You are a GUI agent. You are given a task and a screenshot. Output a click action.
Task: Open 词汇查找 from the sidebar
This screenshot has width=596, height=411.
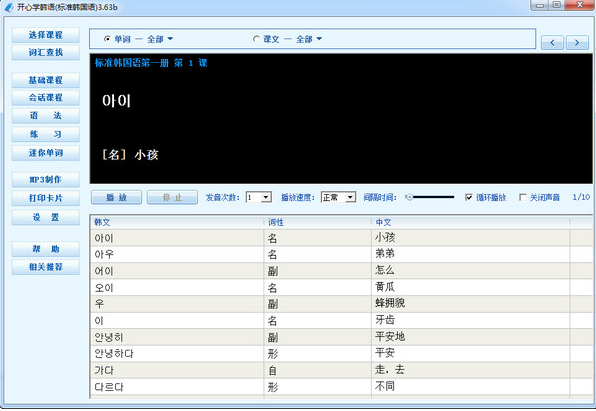[46, 52]
